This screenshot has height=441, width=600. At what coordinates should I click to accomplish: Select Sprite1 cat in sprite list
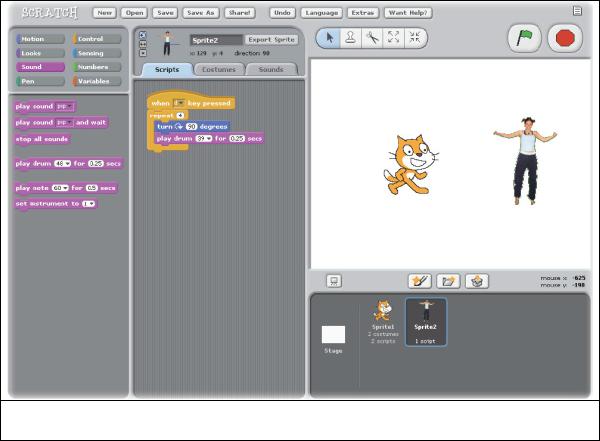click(383, 322)
